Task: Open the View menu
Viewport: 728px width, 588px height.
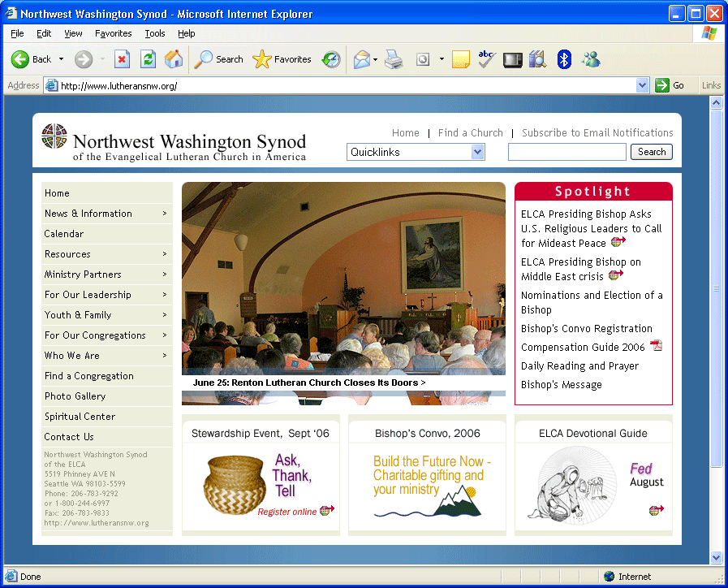Action: [73, 33]
